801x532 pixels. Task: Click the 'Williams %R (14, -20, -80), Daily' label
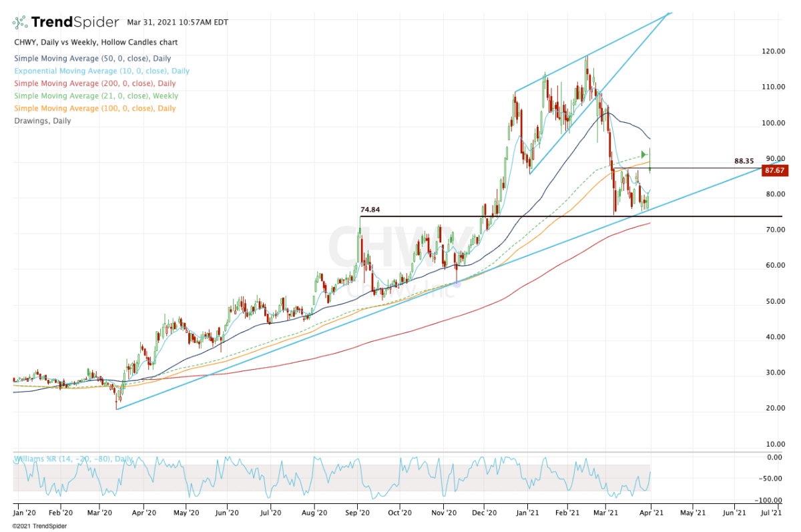[73, 459]
